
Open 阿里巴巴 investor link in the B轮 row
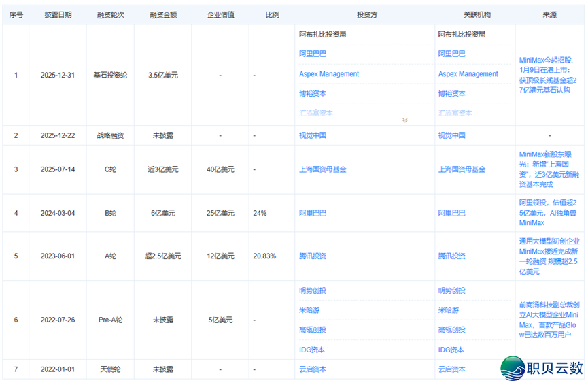[x=313, y=213]
